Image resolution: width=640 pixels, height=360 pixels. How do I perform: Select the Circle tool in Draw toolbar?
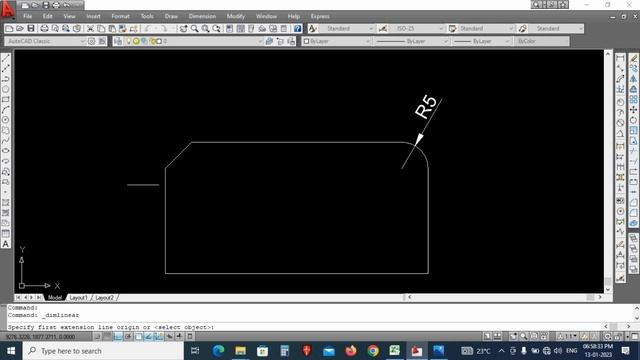[6, 120]
